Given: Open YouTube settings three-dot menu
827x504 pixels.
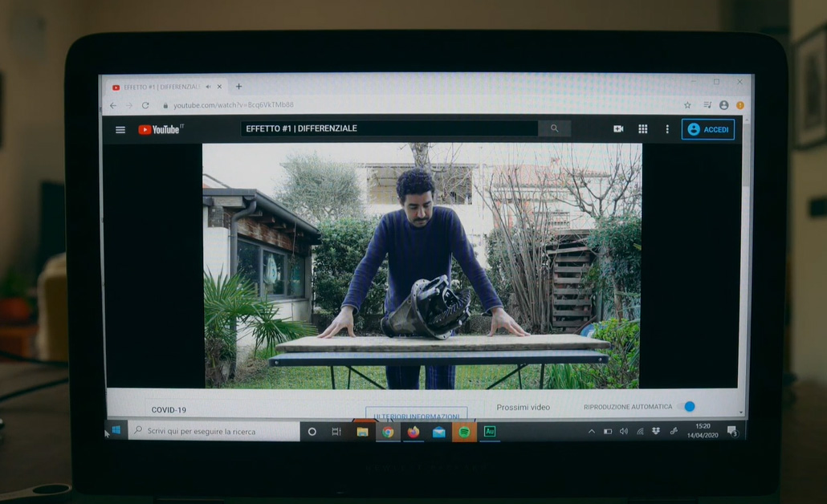Looking at the screenshot, I should [666, 129].
